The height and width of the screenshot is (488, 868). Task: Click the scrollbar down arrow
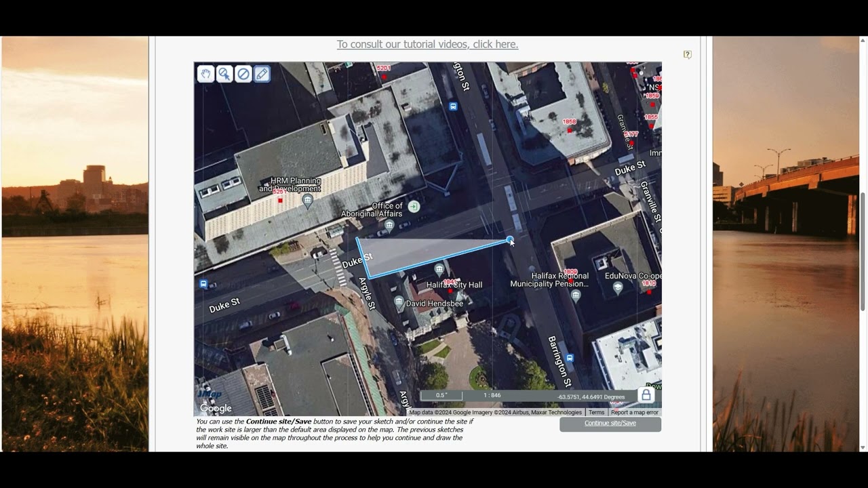click(863, 447)
